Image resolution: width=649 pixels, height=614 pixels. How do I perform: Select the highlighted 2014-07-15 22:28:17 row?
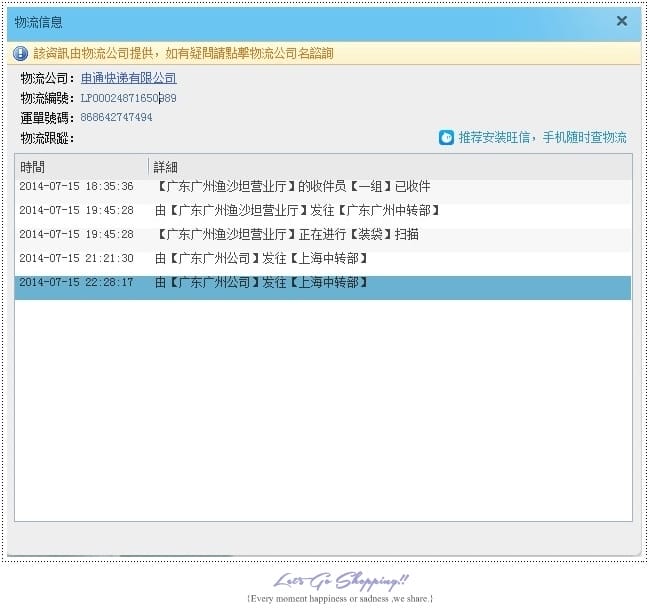323,287
